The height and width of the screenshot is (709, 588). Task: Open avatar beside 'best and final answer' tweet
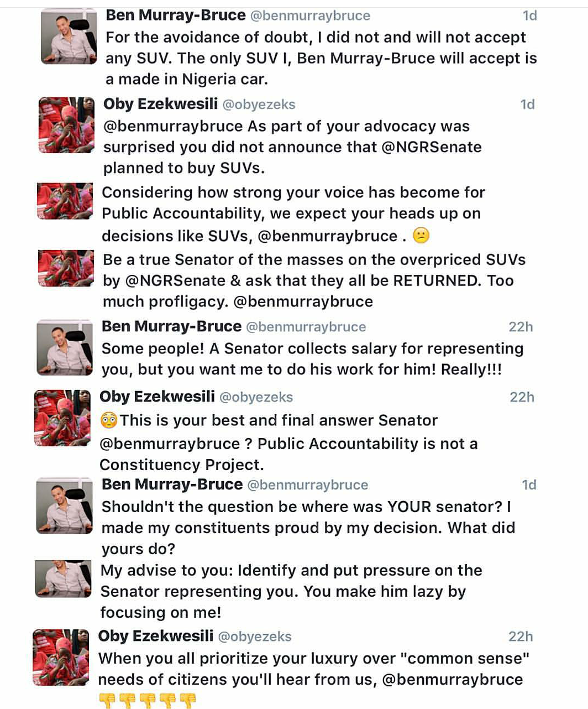pos(62,418)
